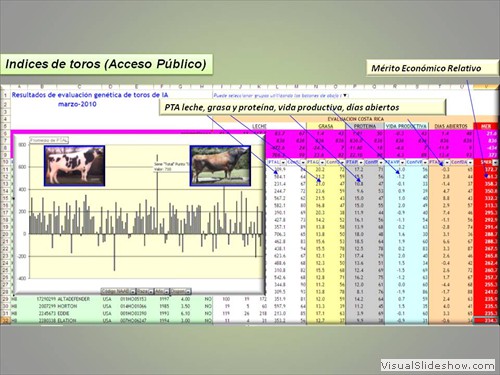The width and height of the screenshot is (500, 375).
Task: Open the Año chart field button
Action: 162,291
